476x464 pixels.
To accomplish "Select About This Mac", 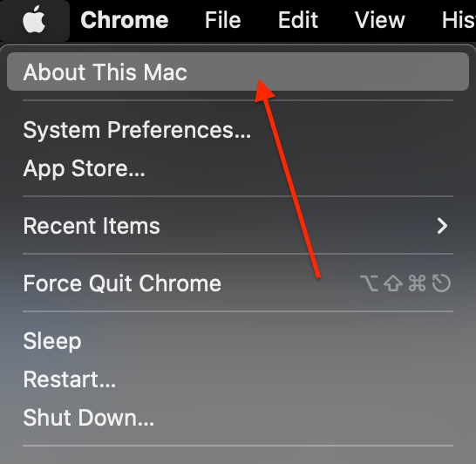I will coord(238,72).
